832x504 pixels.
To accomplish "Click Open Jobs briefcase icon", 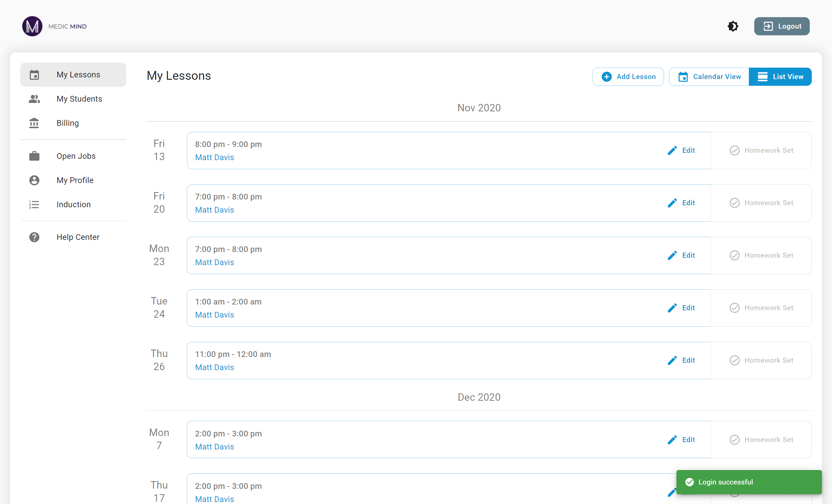I will tap(34, 156).
